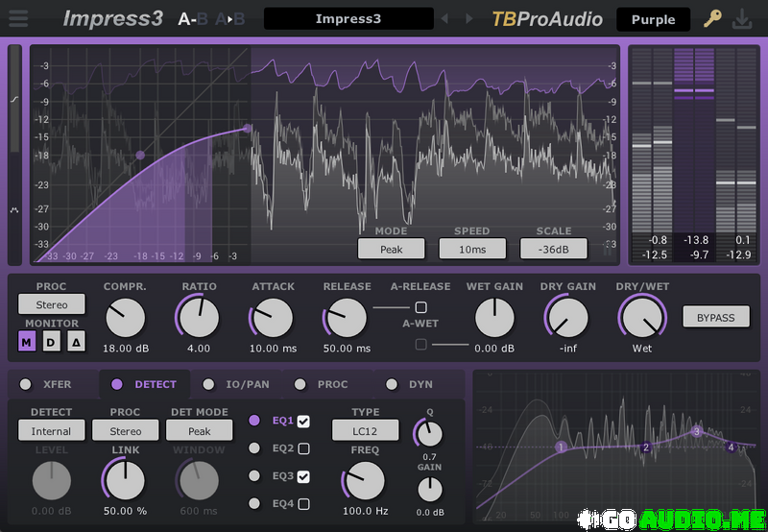Image resolution: width=768 pixels, height=532 pixels.
Task: Go to next preset arrow
Action: 469,18
